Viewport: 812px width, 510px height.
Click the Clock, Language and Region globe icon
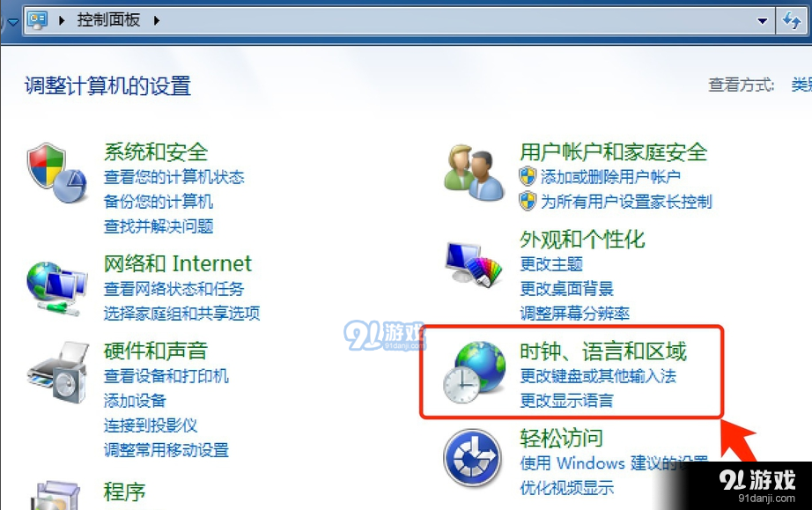click(474, 372)
